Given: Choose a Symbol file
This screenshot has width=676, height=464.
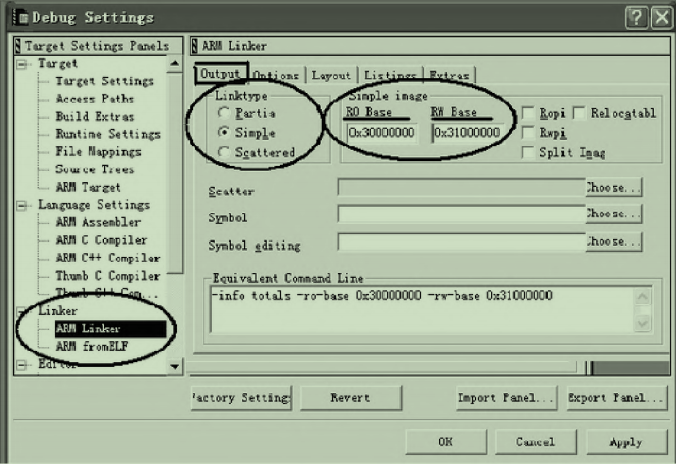Looking at the screenshot, I should coord(613,214).
